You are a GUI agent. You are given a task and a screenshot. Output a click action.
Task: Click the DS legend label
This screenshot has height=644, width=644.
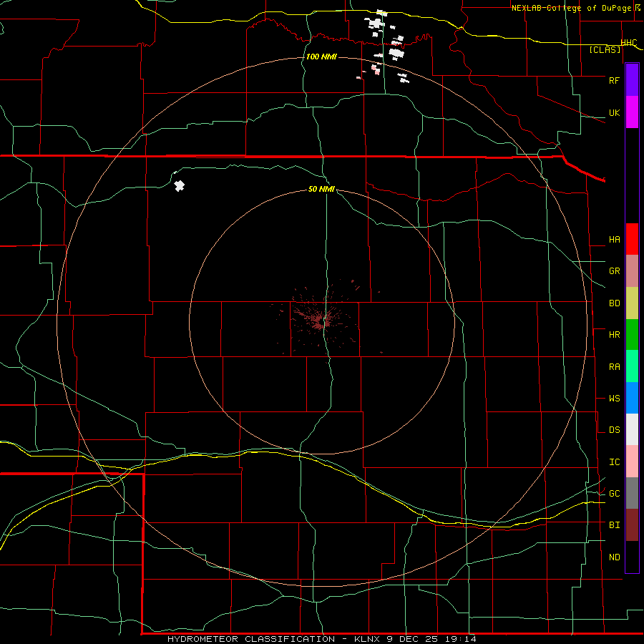pos(614,430)
